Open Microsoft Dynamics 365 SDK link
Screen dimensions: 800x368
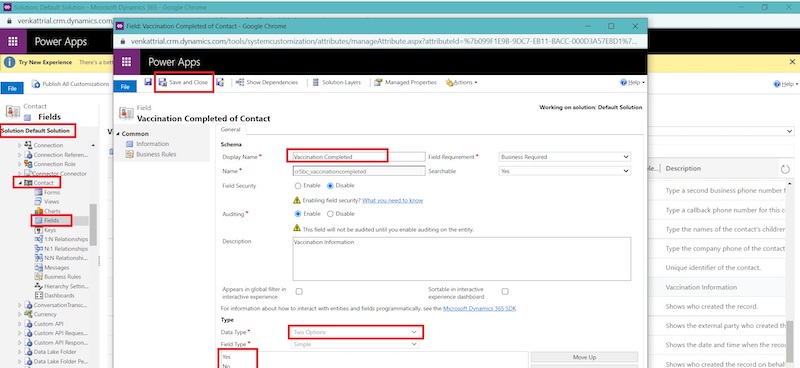pyautogui.click(x=480, y=309)
